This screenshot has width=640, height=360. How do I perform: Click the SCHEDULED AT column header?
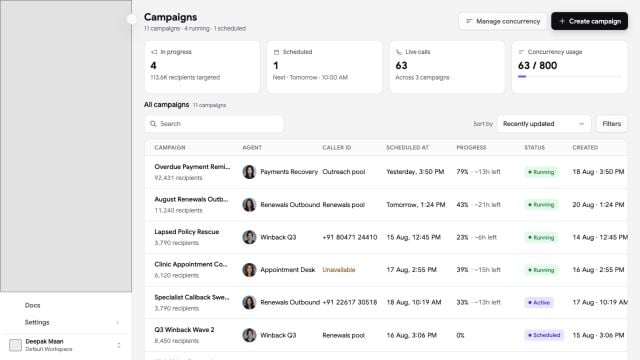[407, 147]
